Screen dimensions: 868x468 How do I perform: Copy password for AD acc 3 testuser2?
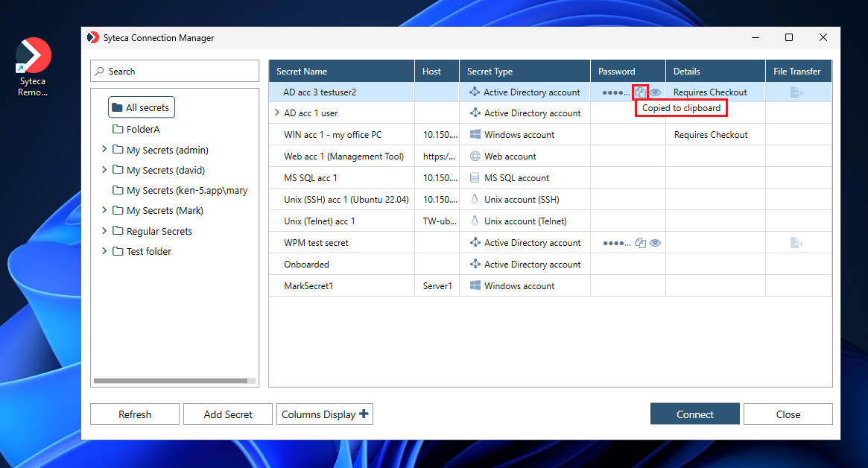pyautogui.click(x=640, y=92)
